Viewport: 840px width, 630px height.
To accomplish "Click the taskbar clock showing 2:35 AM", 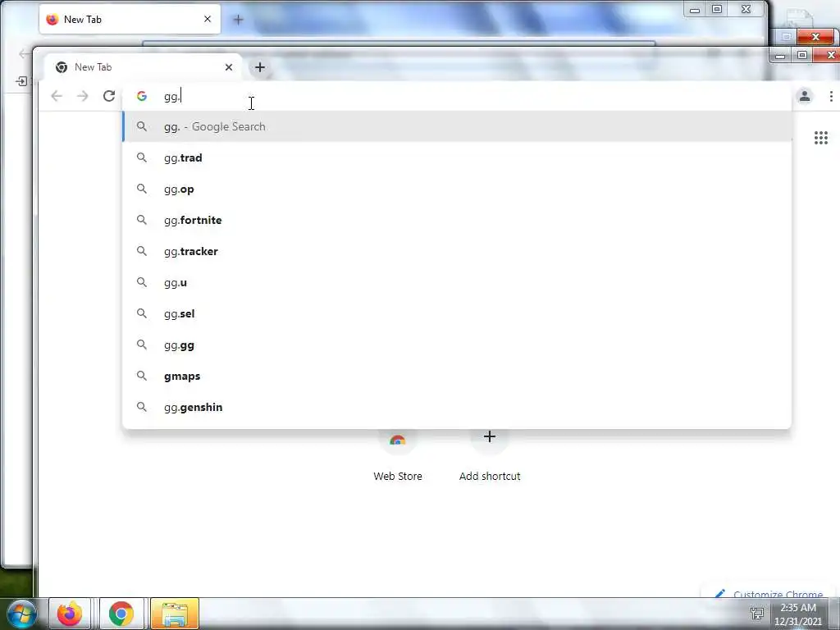I will (x=798, y=614).
